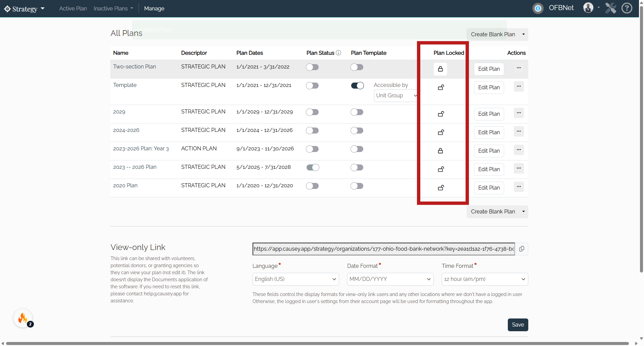Image resolution: width=644 pixels, height=346 pixels.
Task: Edit the 2023-2026 Plan: Year 3
Action: click(x=489, y=151)
